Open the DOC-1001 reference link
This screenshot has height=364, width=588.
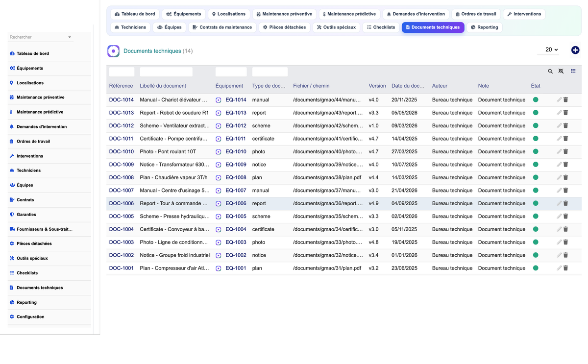(122, 268)
